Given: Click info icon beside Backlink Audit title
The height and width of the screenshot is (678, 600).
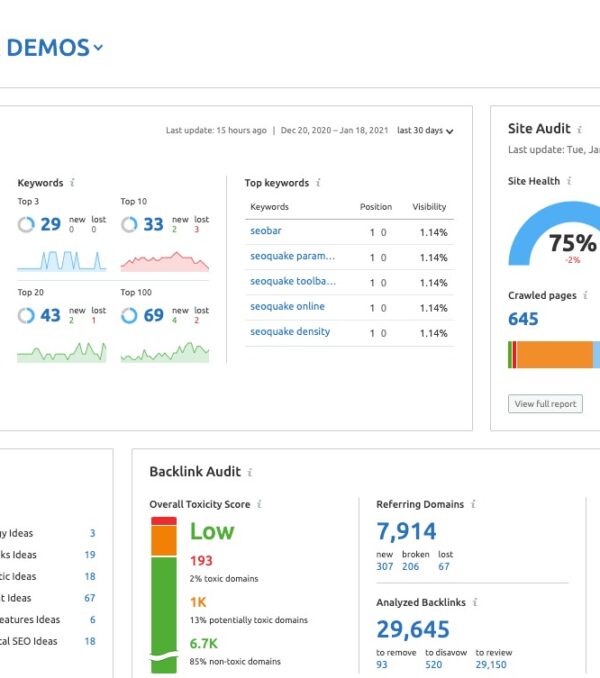Looking at the screenshot, I should coord(250,472).
